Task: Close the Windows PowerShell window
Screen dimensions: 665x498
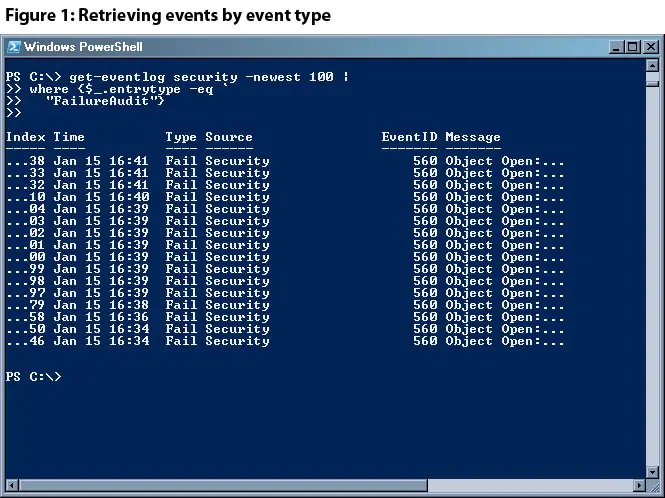Action: 650,47
